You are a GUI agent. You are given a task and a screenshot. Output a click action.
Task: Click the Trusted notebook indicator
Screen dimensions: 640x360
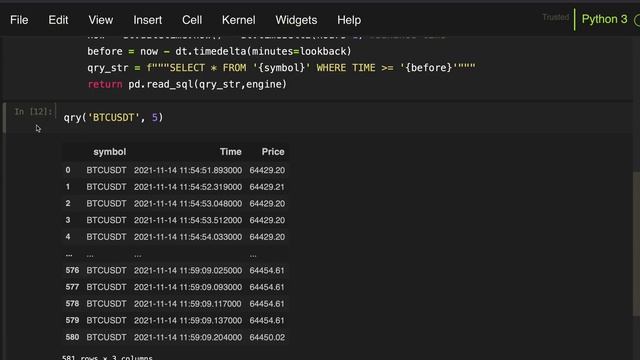tap(555, 17)
